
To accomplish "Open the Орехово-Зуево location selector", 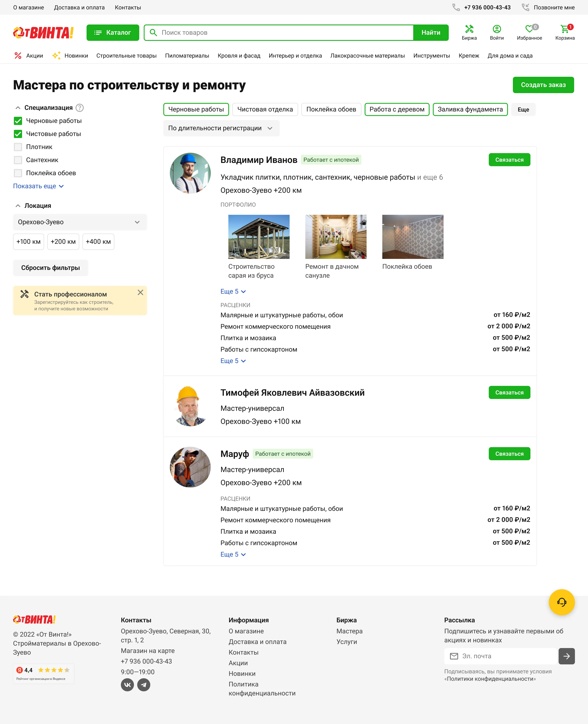I will tap(80, 222).
